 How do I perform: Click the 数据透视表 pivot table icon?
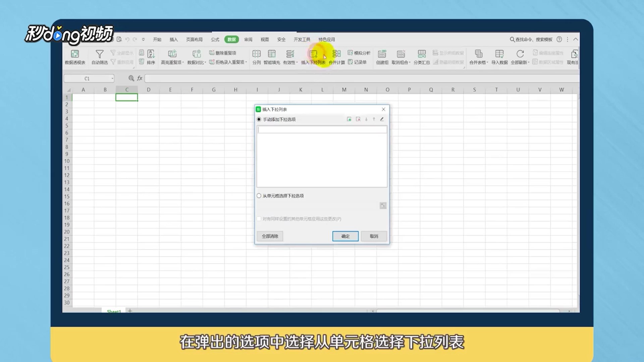[75, 54]
